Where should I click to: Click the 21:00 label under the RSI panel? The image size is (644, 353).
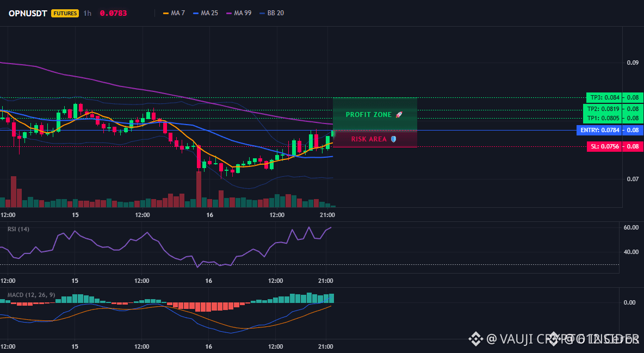[326, 281]
